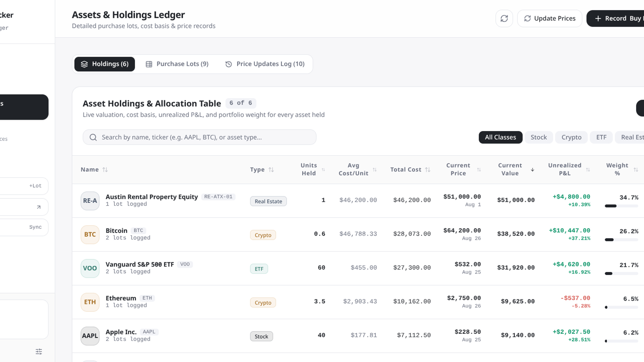Screen dimensions: 644x362
Task: Click the BTC asset avatar
Action: [x=90, y=235]
